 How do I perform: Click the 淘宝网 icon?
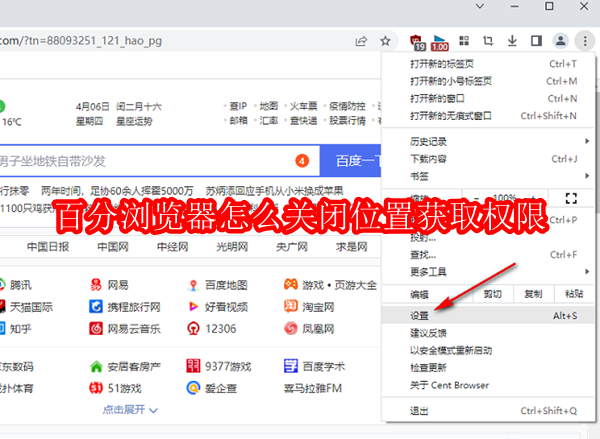click(291, 306)
